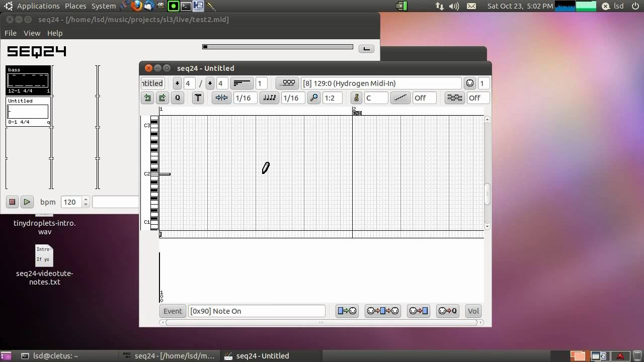Screen dimensions: 644x362
Task: Click the musical key icon
Action: 356,98
